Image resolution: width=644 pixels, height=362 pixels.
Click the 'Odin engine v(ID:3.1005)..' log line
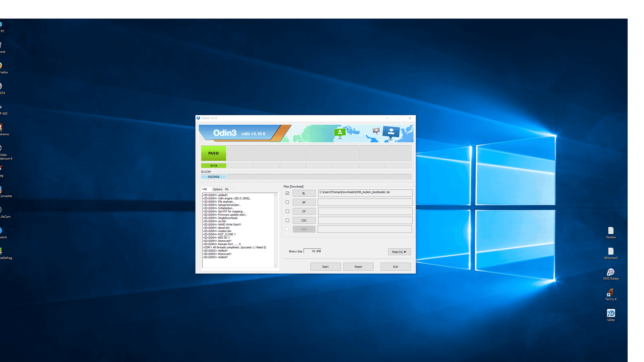click(227, 198)
